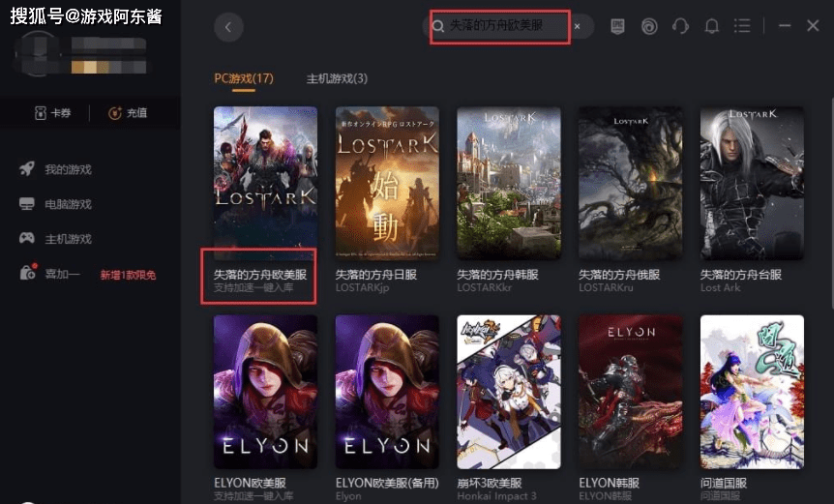Open customer support headset icon
834x504 pixels.
(680, 26)
